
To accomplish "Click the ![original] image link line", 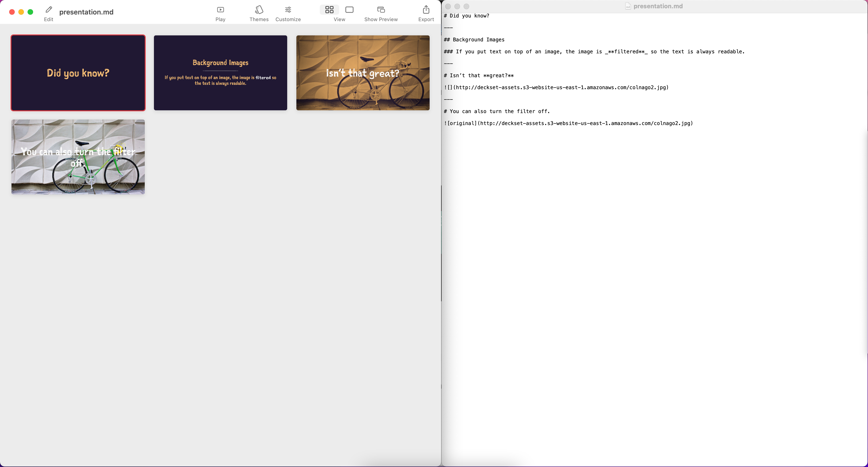I will (x=568, y=123).
